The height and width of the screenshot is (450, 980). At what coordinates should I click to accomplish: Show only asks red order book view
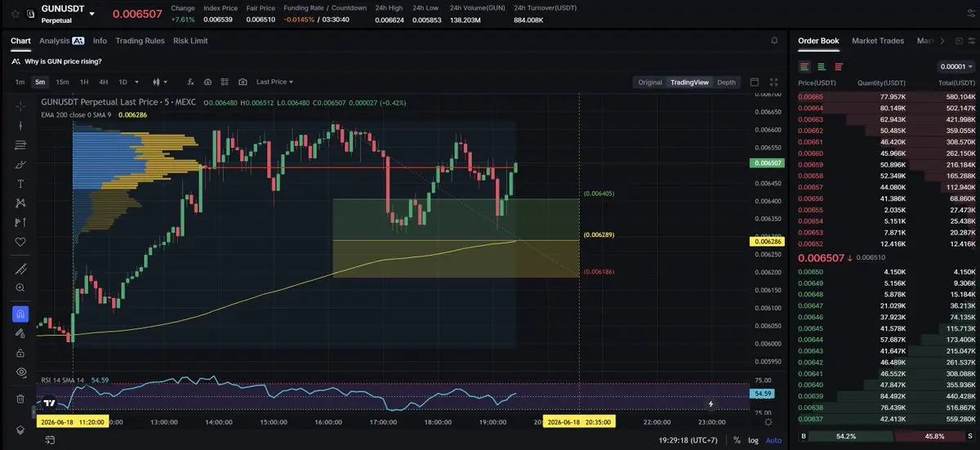(x=838, y=66)
